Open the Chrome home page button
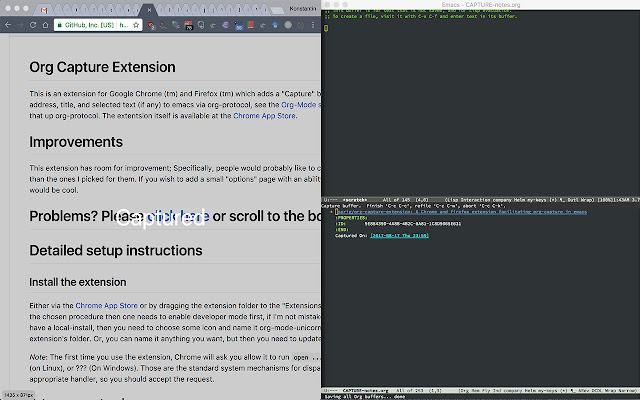640x400 pixels. 45,25
